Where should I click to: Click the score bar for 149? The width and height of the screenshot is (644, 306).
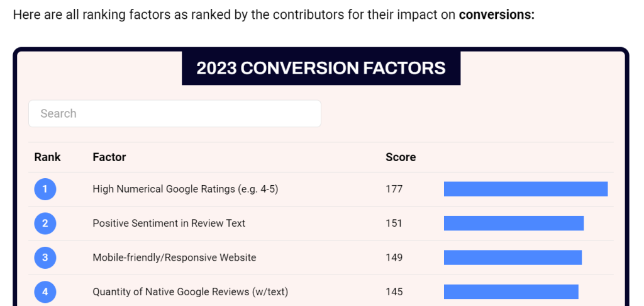pyautogui.click(x=513, y=257)
